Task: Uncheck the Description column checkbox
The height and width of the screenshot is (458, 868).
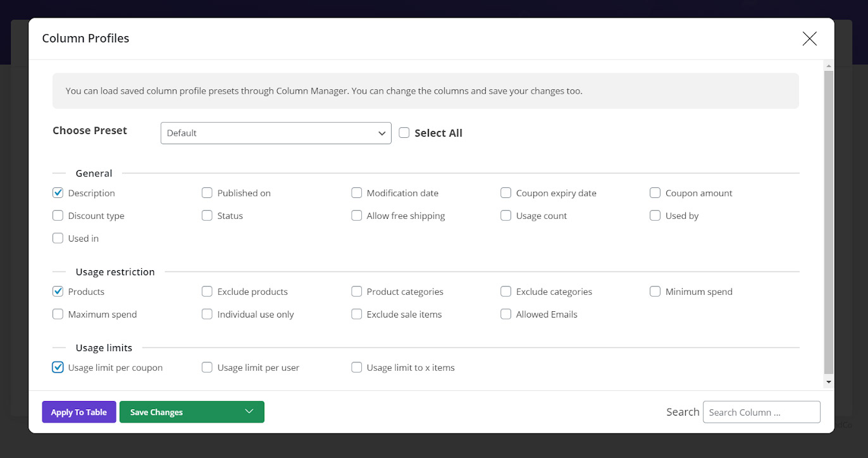Action: coord(58,193)
